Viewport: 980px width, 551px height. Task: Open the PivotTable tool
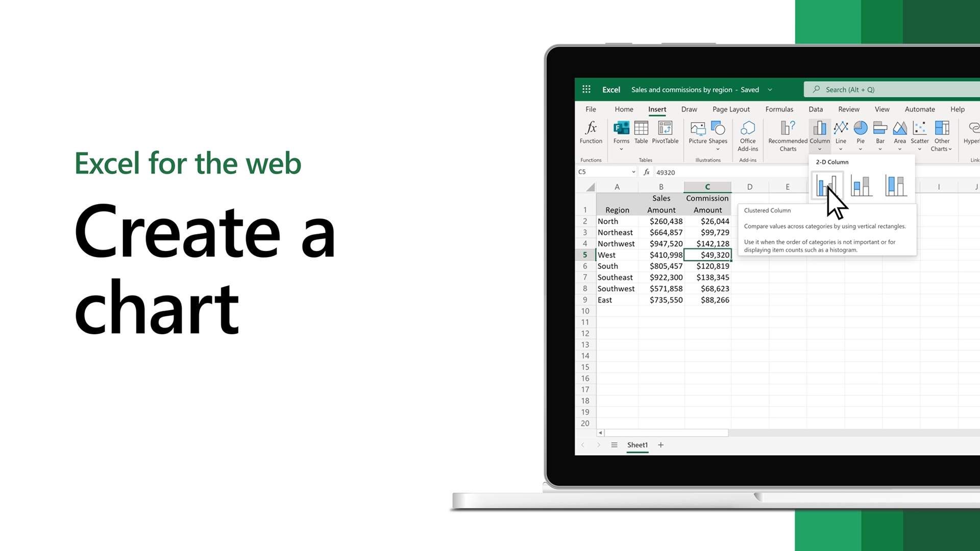point(665,132)
